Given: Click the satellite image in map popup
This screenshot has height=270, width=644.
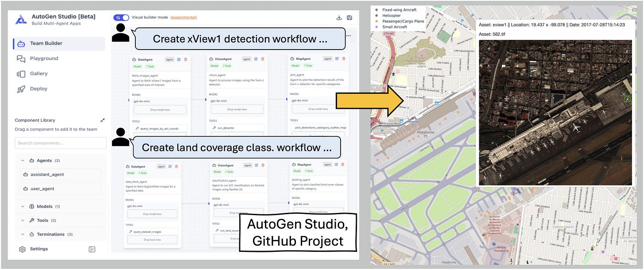Looking at the screenshot, I should [x=555, y=112].
